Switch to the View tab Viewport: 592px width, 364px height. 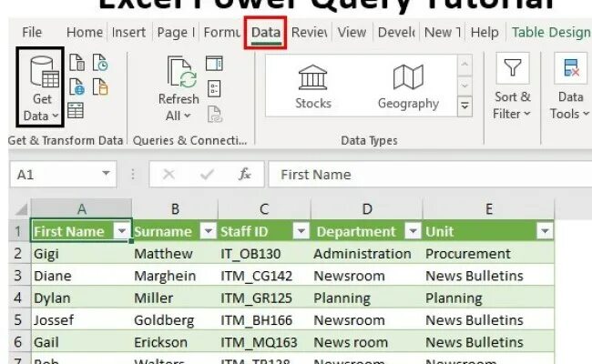pos(352,33)
